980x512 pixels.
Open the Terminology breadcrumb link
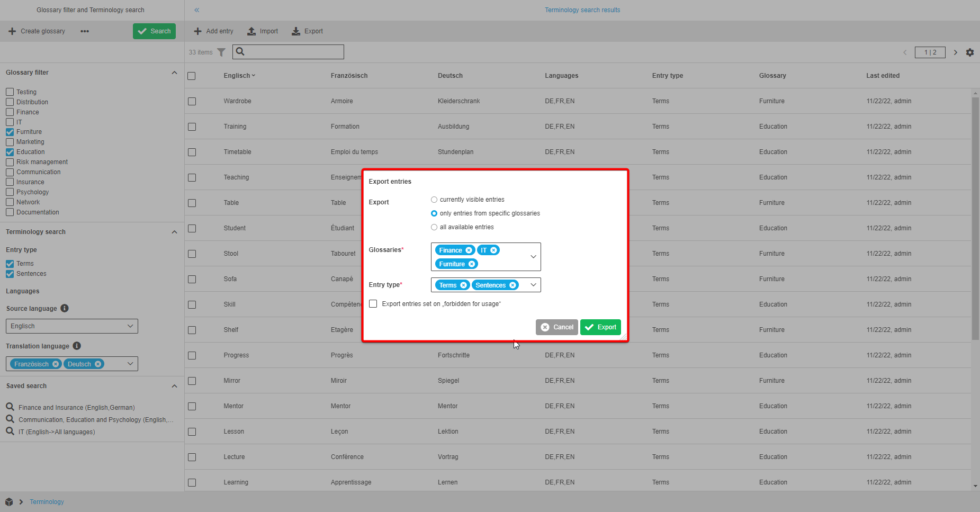tap(47, 502)
